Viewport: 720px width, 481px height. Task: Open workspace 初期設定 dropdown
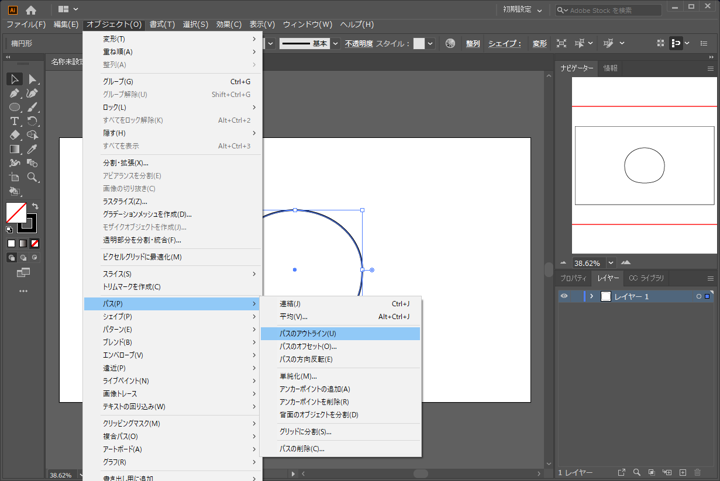pyautogui.click(x=523, y=10)
